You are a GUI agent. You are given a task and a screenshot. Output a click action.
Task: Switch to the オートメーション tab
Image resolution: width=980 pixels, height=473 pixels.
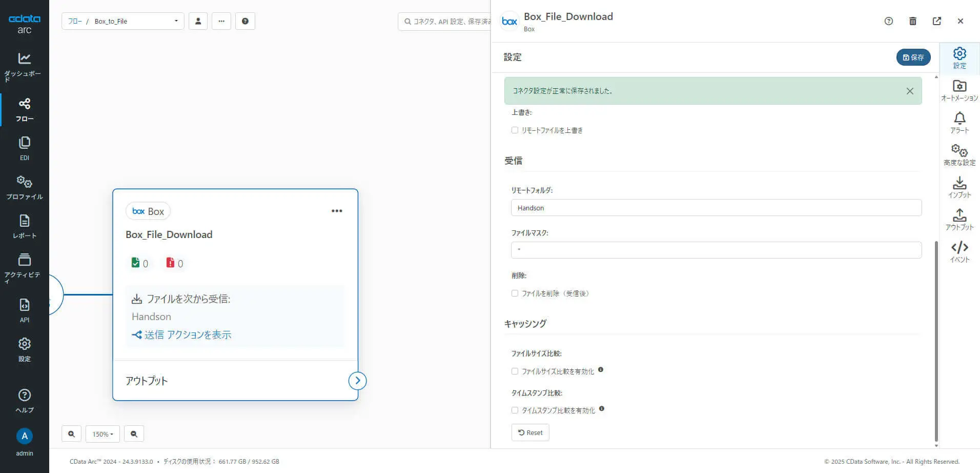click(959, 90)
